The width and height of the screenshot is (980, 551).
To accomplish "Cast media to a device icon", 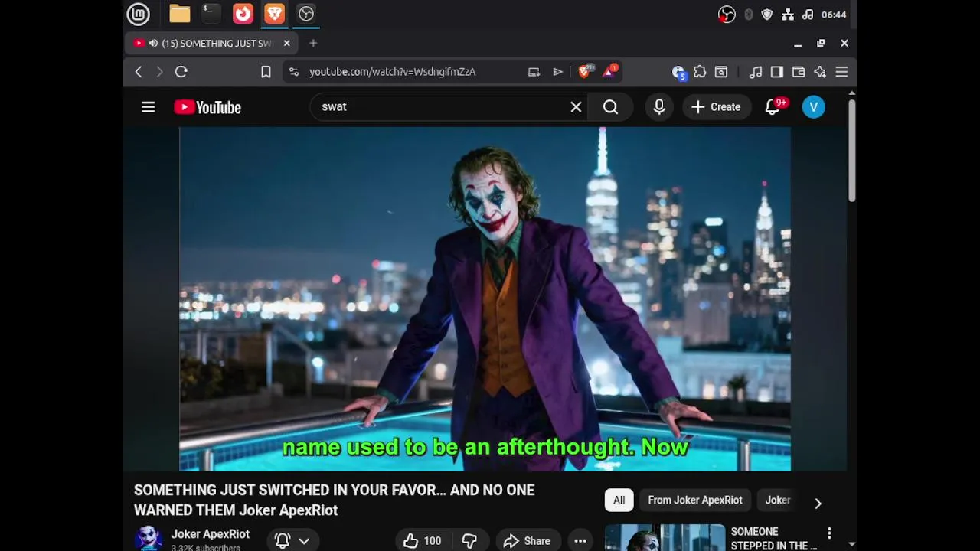I will click(534, 72).
